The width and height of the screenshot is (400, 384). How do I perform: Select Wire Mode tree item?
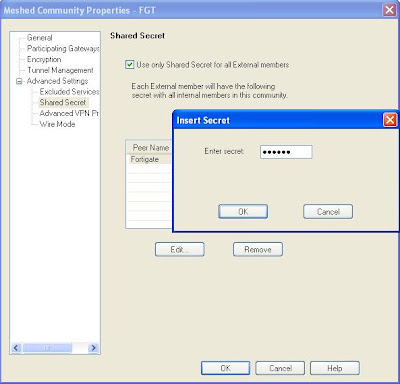point(57,124)
